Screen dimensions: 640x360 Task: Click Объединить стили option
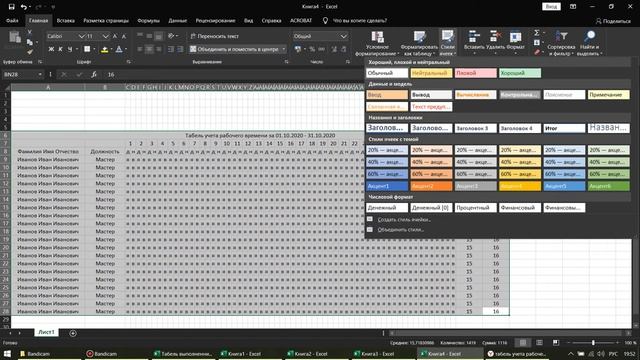point(400,230)
